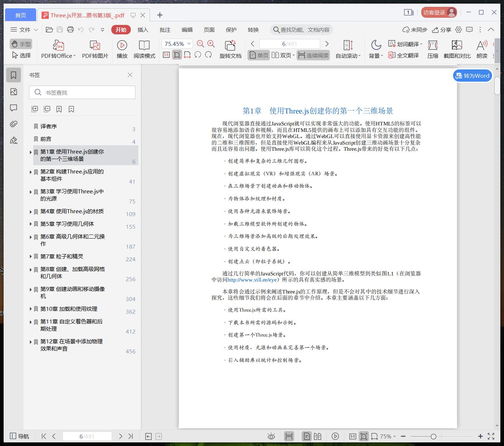This screenshot has height=446, width=504.
Task: Click 分享 share button
Action: pyautogui.click(x=442, y=30)
